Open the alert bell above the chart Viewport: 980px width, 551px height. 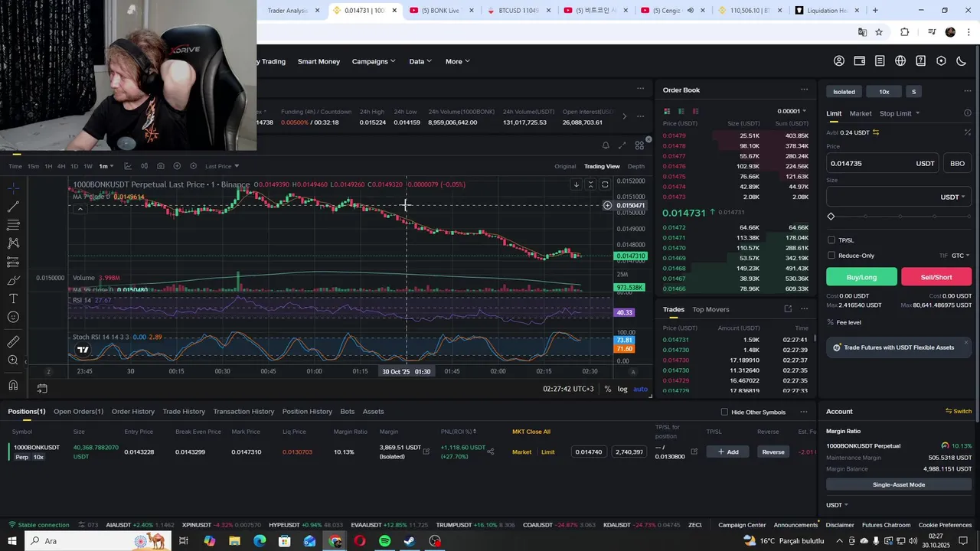click(x=606, y=145)
